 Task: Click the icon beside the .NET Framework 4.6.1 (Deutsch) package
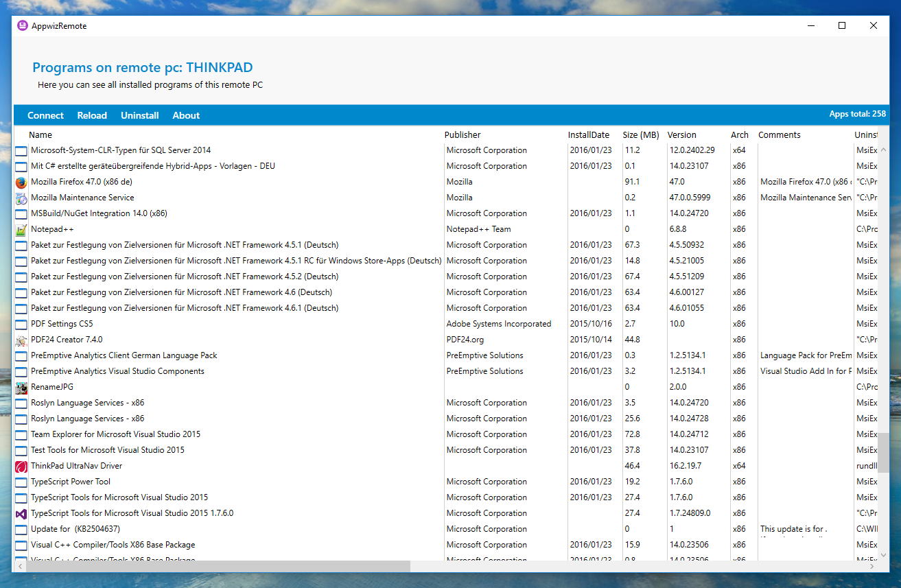click(21, 308)
